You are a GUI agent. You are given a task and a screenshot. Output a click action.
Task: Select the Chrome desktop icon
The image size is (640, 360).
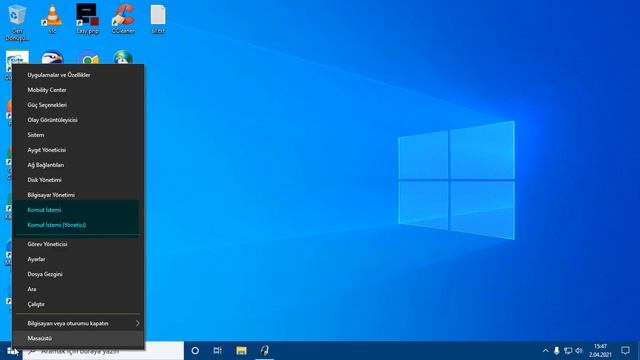point(88,58)
